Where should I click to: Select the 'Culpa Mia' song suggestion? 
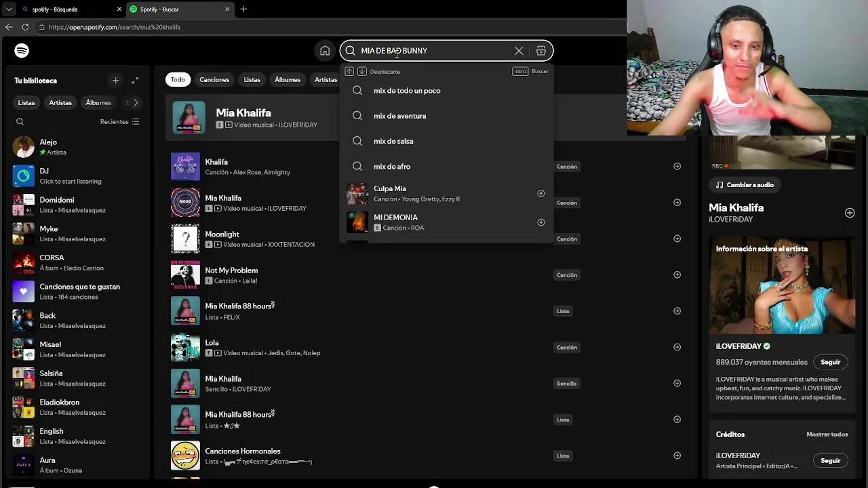(x=446, y=193)
